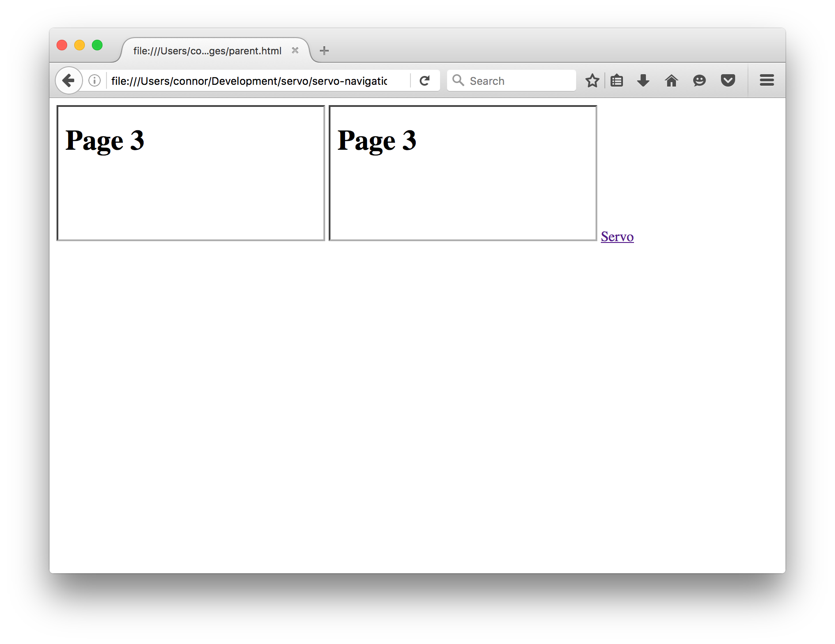
Task: Focus the URL address bar
Action: click(x=249, y=81)
